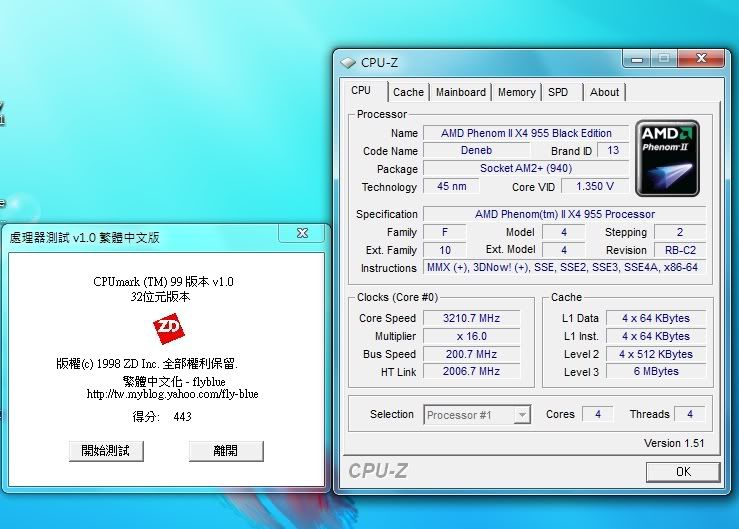Click the 32位元版本 text line
The width and height of the screenshot is (739, 529).
(160, 297)
